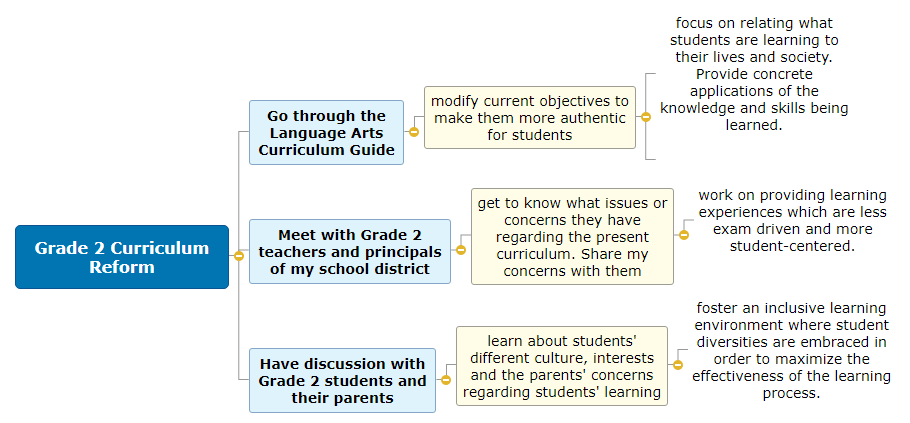910x423 pixels.
Task: Collapse the get to know issues node
Action: click(x=683, y=235)
